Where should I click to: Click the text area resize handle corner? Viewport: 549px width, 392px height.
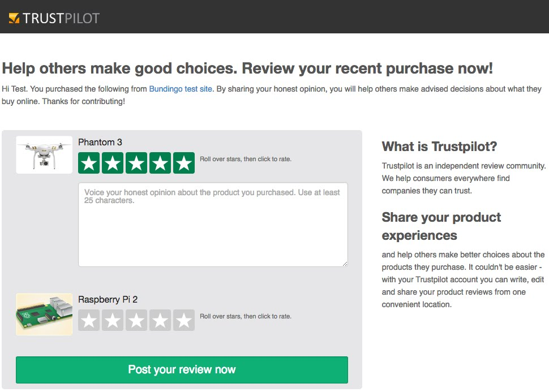[x=345, y=264]
